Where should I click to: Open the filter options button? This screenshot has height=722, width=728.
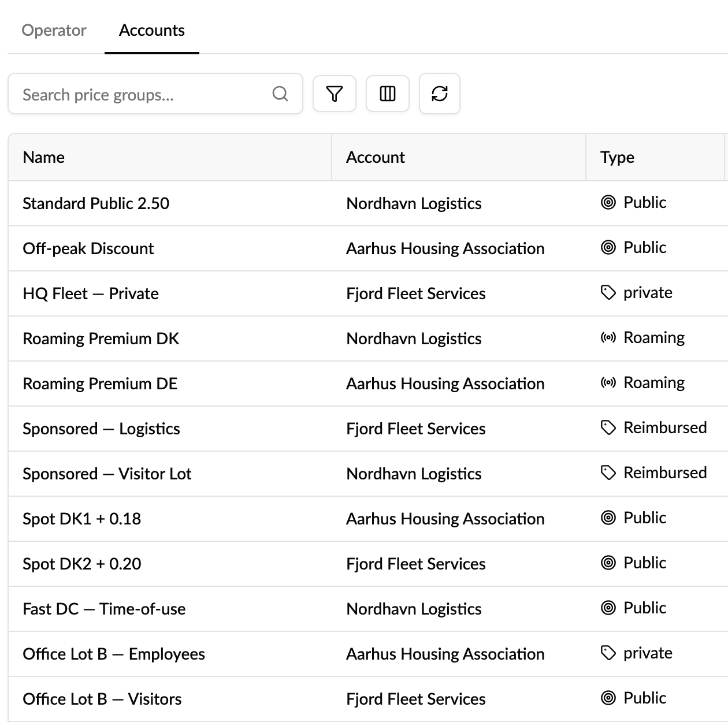click(335, 94)
